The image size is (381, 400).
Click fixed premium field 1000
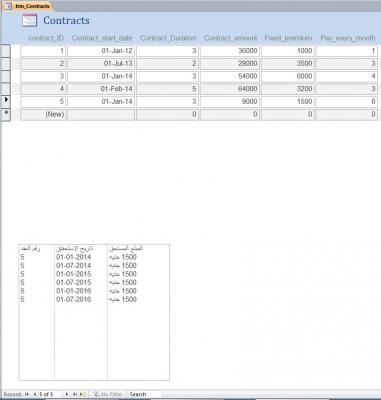click(x=288, y=51)
